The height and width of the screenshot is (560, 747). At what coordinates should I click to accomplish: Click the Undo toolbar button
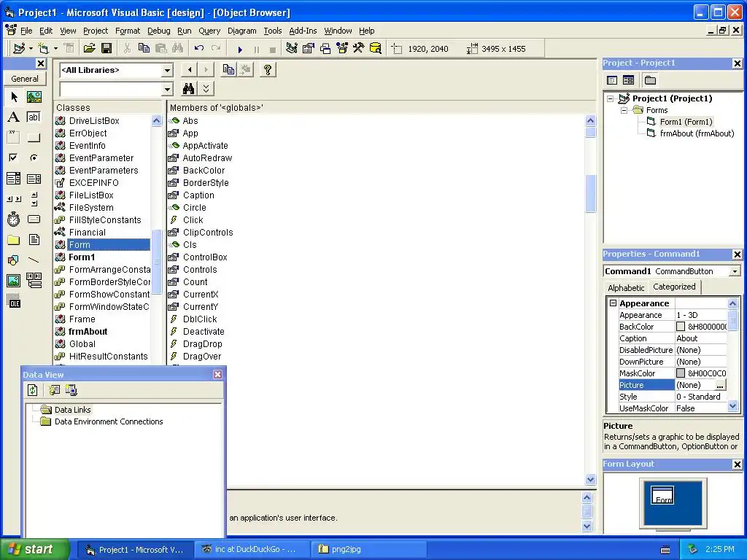pyautogui.click(x=198, y=49)
